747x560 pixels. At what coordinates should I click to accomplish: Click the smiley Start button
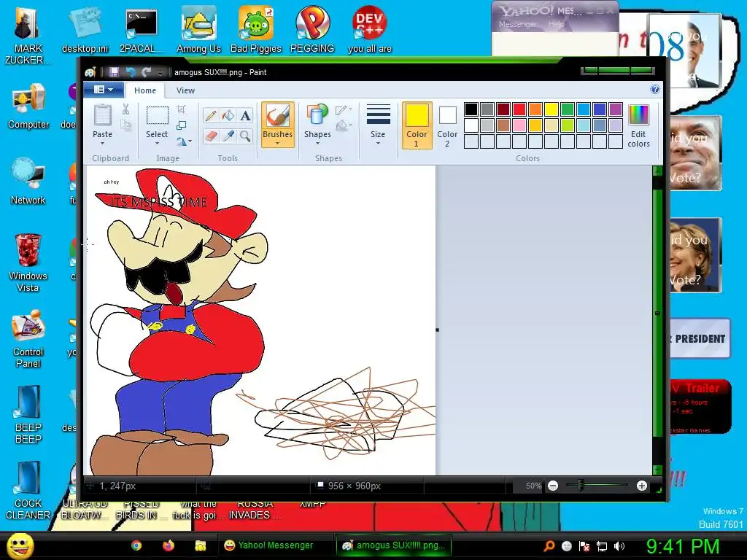coord(20,545)
